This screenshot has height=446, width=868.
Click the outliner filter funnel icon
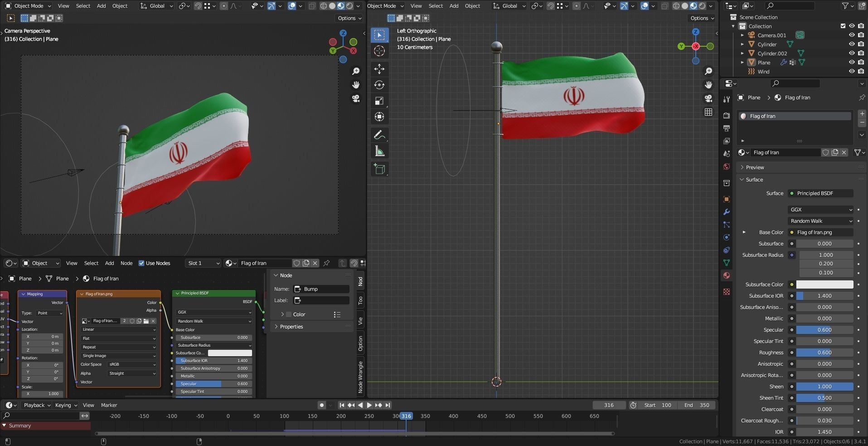846,6
